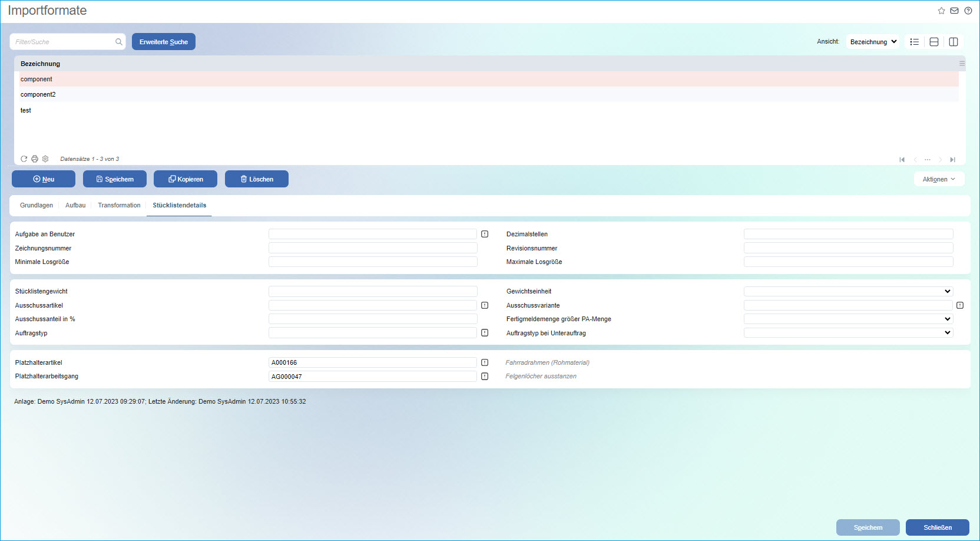The image size is (980, 541).
Task: Select the vertical split view icon
Action: point(953,42)
